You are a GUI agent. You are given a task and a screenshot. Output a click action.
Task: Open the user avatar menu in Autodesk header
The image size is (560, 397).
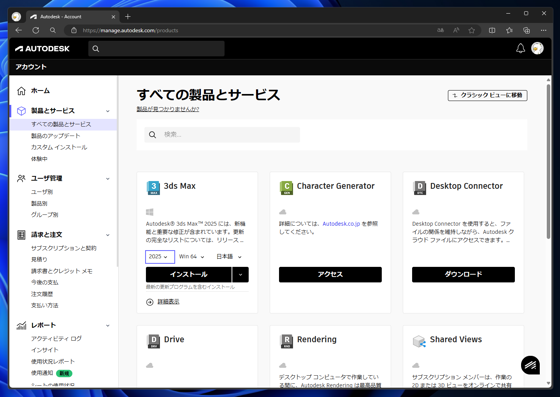click(537, 48)
